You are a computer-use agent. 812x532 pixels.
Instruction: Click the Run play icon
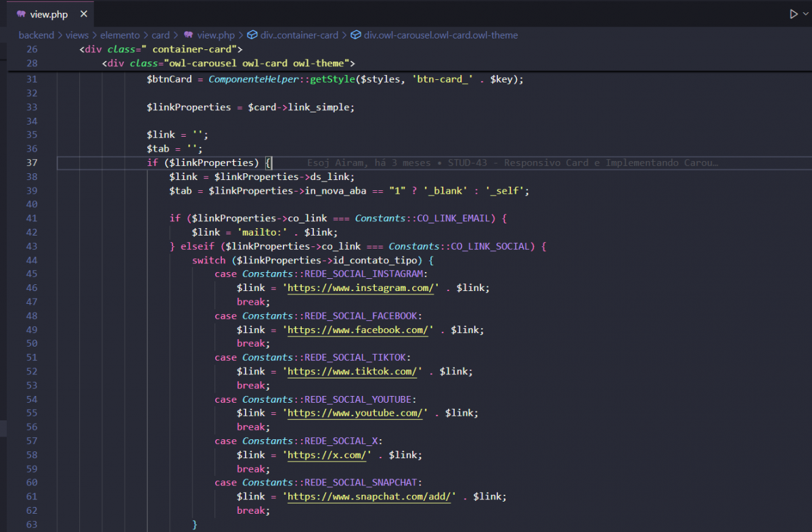coord(793,14)
